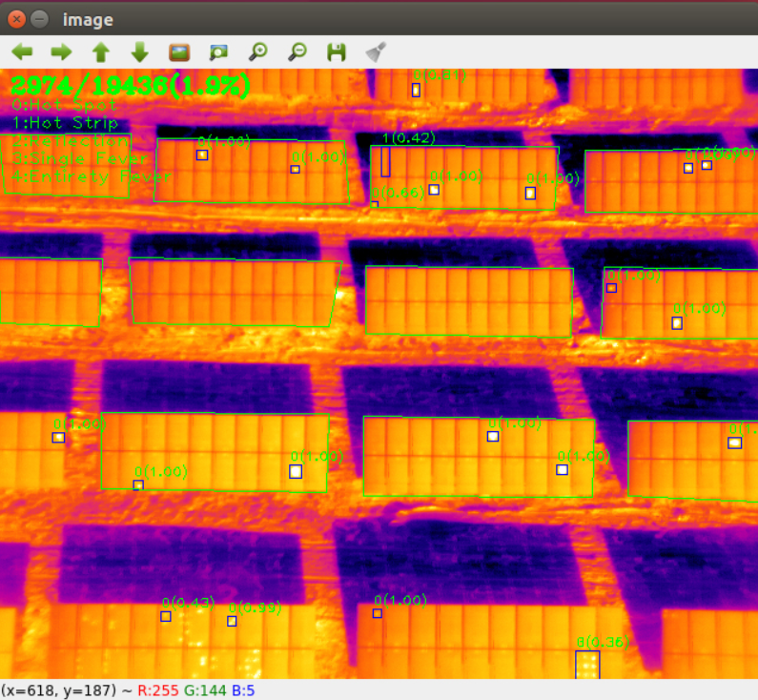Click the hot spot box under '0(0.36)'
The width and height of the screenshot is (758, 700).
tap(587, 665)
